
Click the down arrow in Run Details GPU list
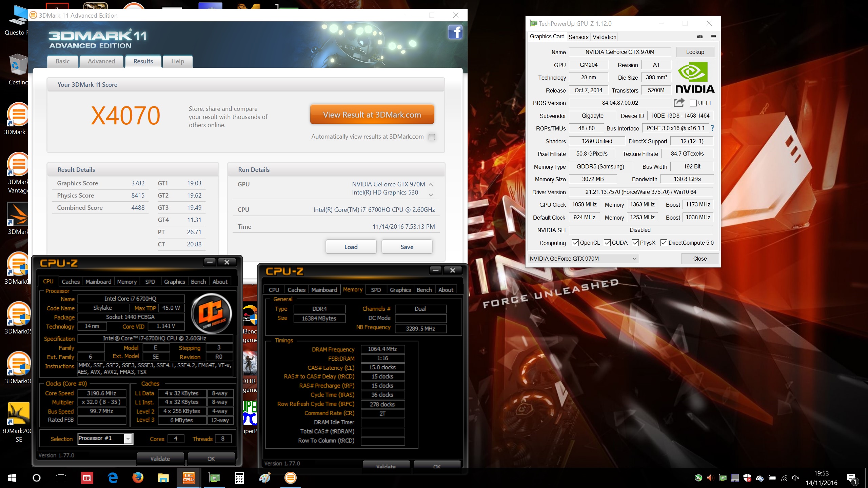[431, 195]
